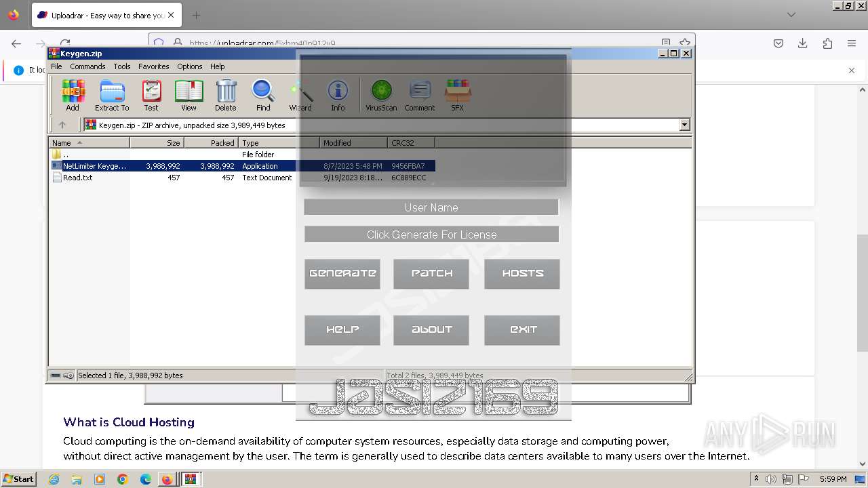Screen dimensions: 868x488
Task: Launch Chrome from taskbar
Action: 123,479
